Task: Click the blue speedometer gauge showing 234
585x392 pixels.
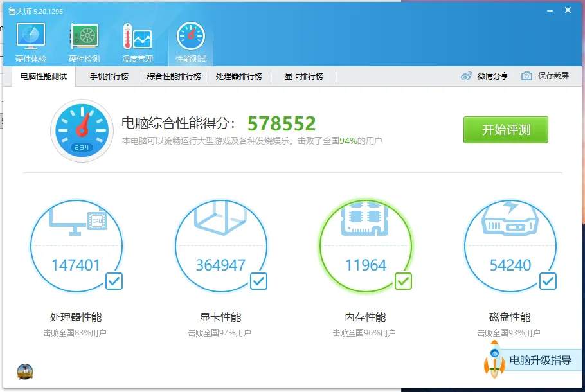Action: click(82, 130)
